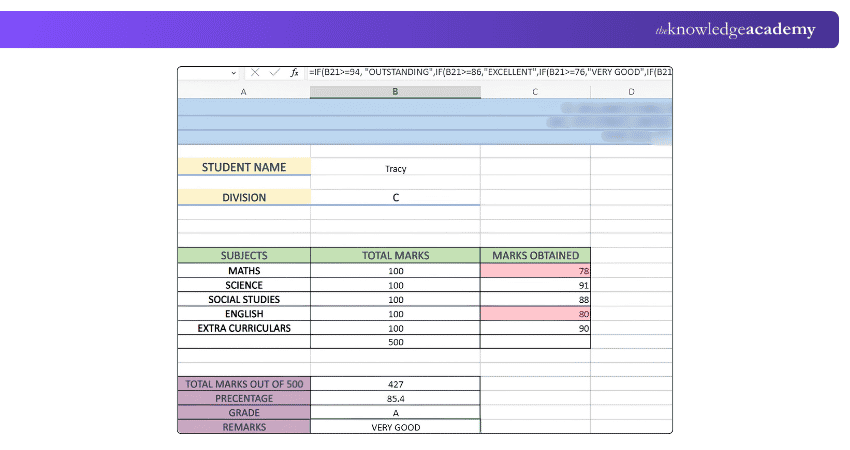This screenshot has width=850, height=450.
Task: Select column C header
Action: 536,92
